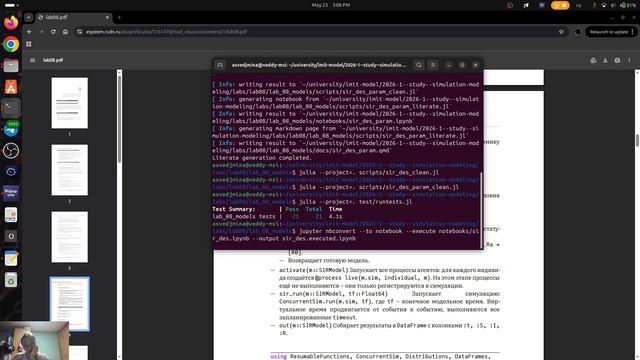This screenshot has height=360, width=640.
Task: Toggle PDF viewer sidebar menu
Action: point(32,60)
